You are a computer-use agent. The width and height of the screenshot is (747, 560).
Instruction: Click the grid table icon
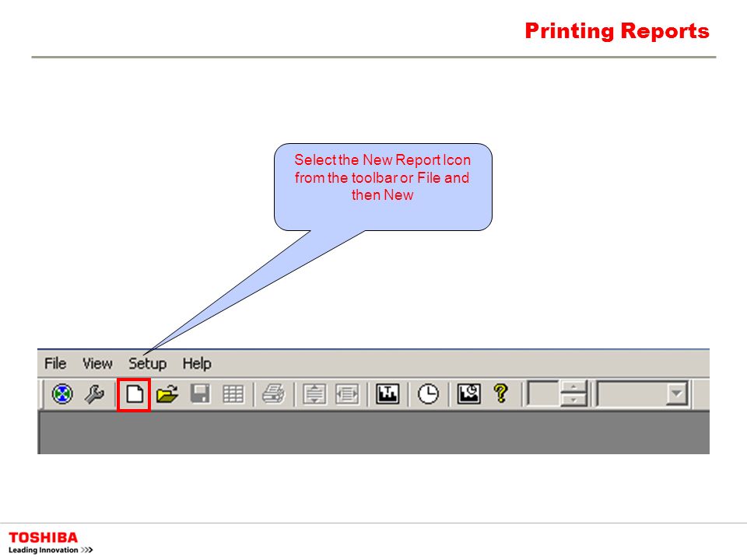[x=233, y=394]
